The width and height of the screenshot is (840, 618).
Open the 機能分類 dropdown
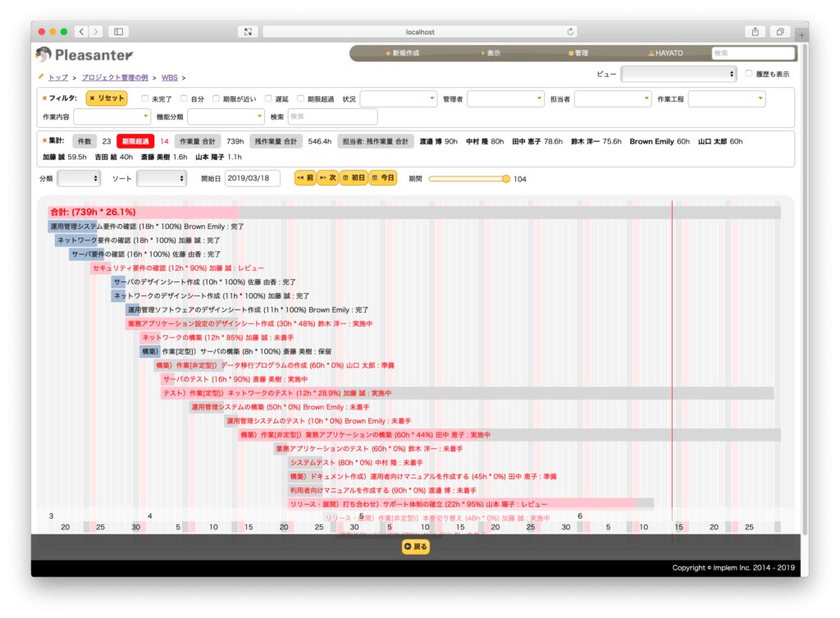point(226,117)
